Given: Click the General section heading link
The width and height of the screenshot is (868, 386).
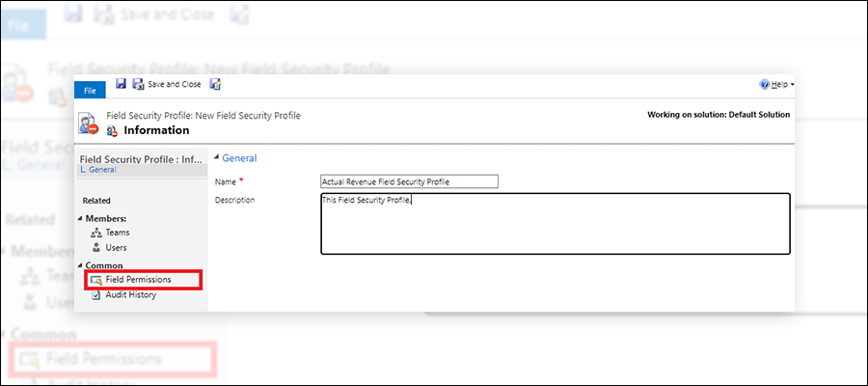Looking at the screenshot, I should (239, 158).
